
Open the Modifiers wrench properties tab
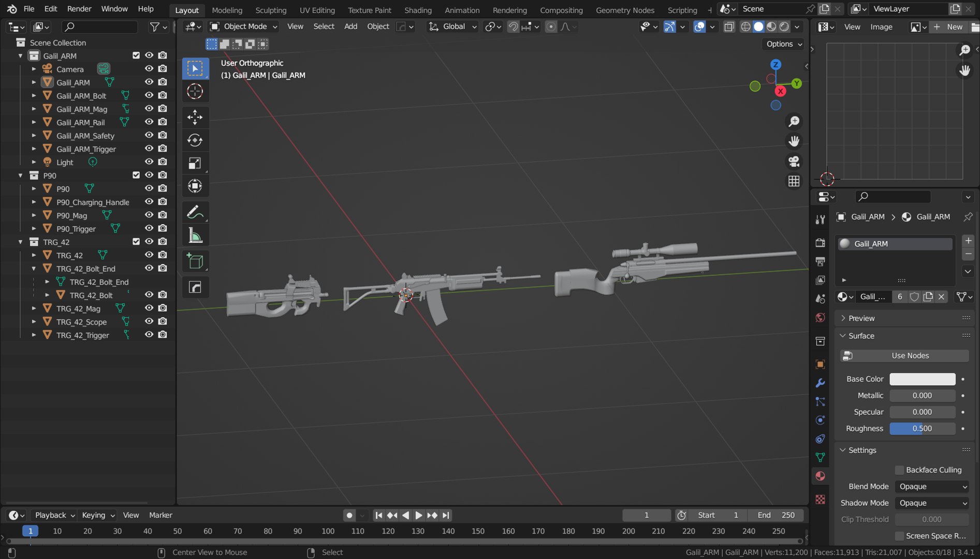[821, 383]
